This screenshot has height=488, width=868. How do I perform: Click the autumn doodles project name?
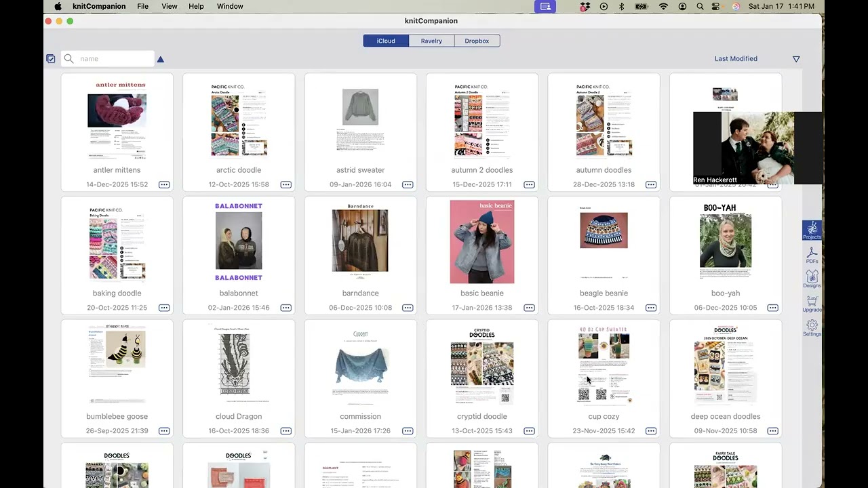tap(604, 170)
